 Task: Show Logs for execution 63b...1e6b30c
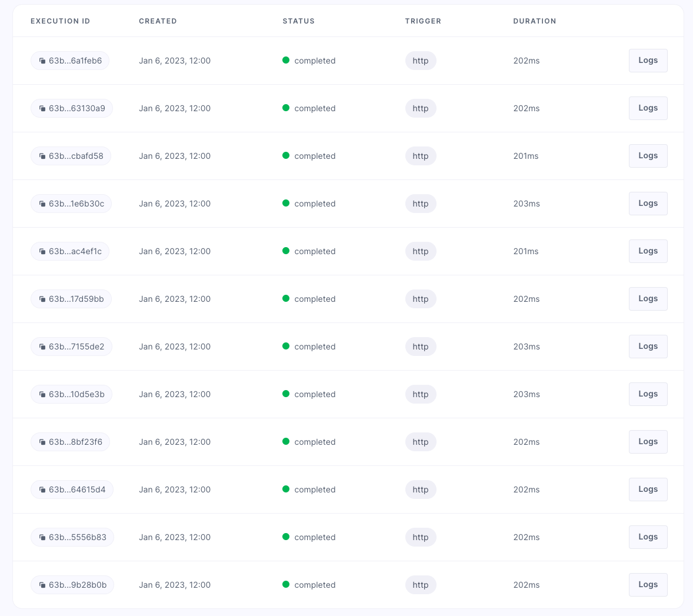coord(648,204)
